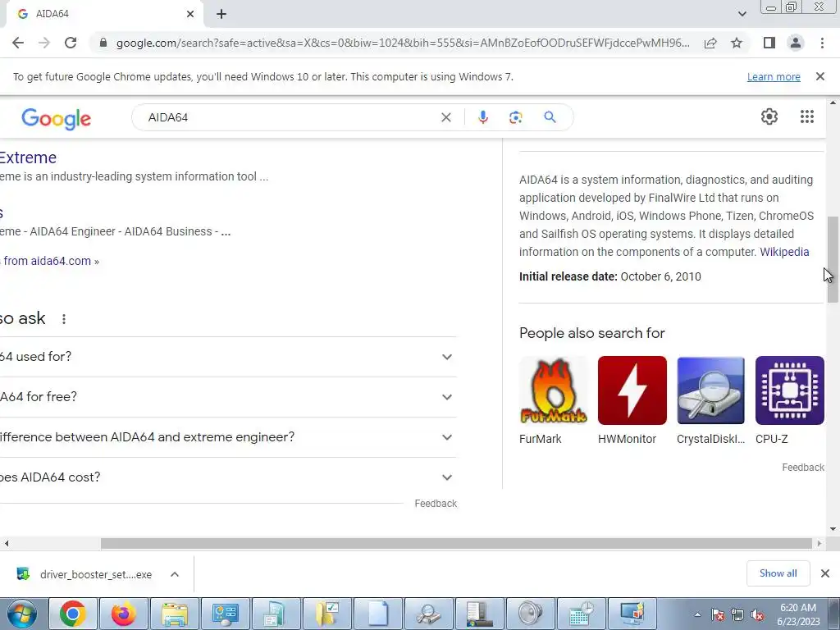Expand the extreme engineer difference question
Image resolution: width=840 pixels, height=630 pixels.
point(228,437)
